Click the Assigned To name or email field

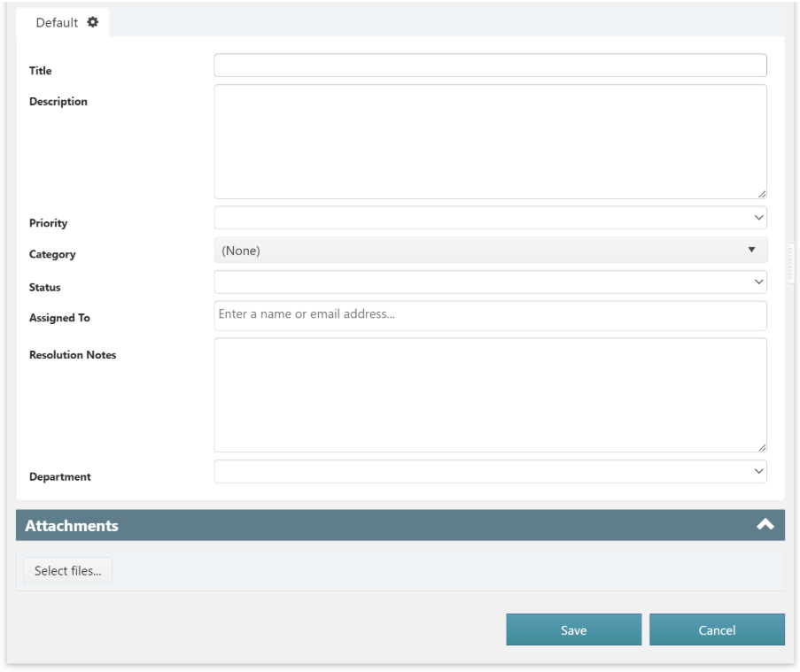pos(490,315)
